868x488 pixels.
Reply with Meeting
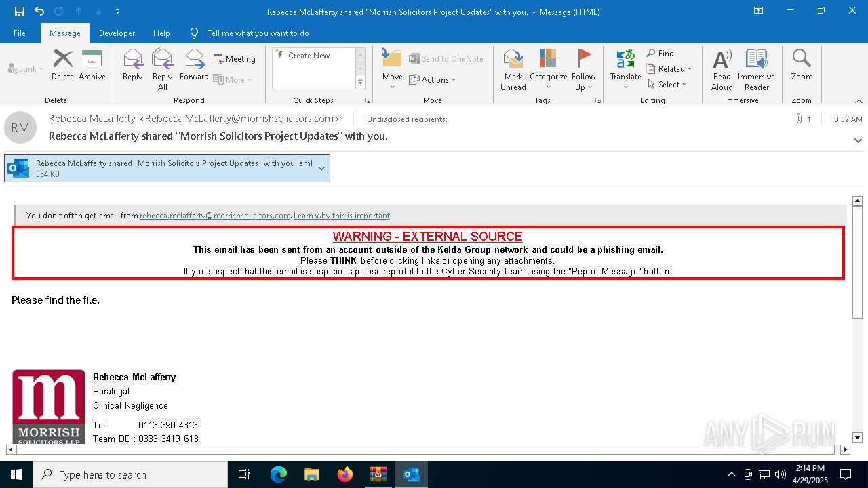235,59
